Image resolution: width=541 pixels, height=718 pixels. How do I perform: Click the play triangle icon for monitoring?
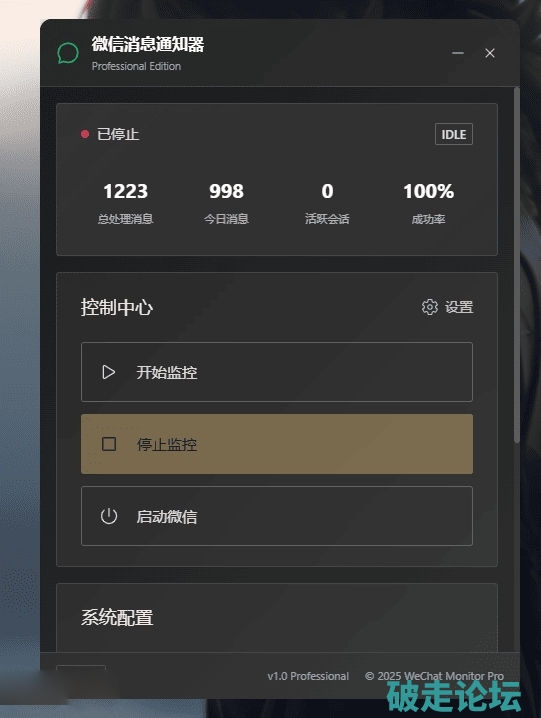pyautogui.click(x=109, y=372)
